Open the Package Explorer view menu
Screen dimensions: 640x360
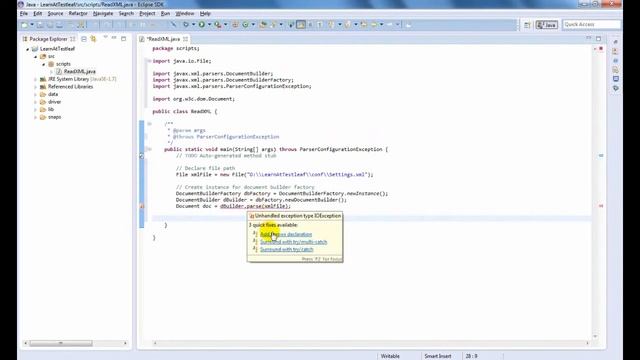[105, 38]
